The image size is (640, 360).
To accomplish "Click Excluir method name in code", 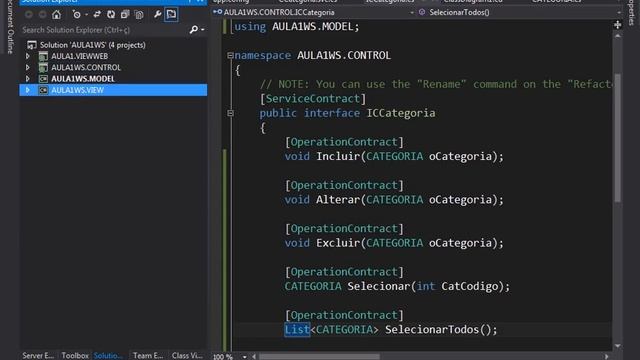I will coord(338,243).
